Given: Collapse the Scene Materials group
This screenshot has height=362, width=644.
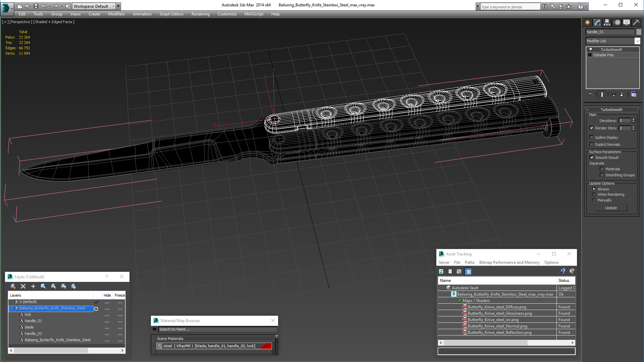Looking at the screenshot, I should pos(155,339).
